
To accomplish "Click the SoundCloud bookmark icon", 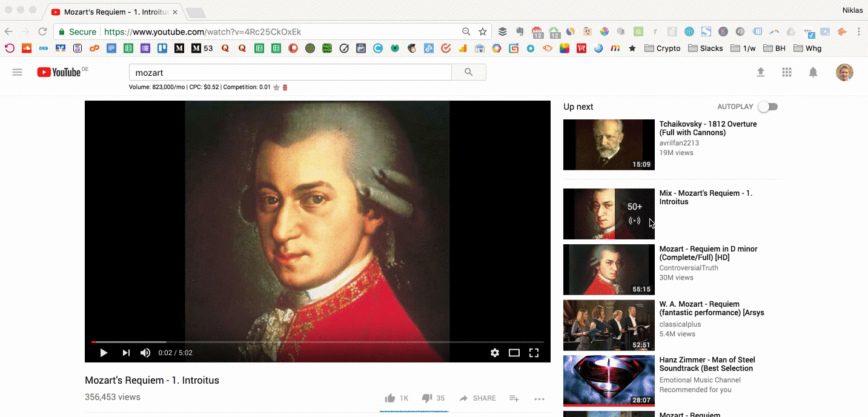I will click(x=27, y=48).
